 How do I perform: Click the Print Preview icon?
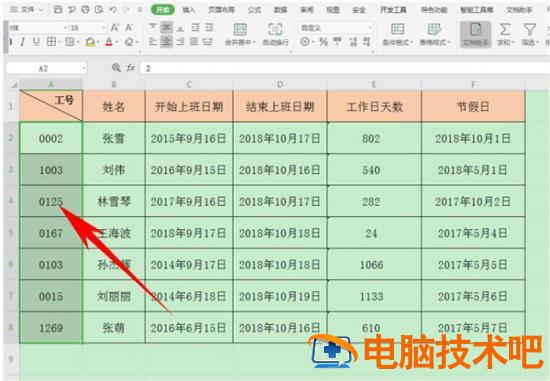(x=99, y=9)
